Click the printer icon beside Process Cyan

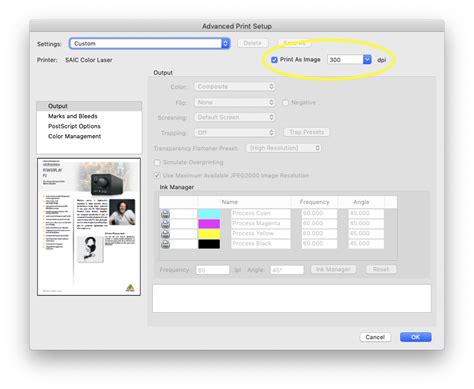[165, 213]
